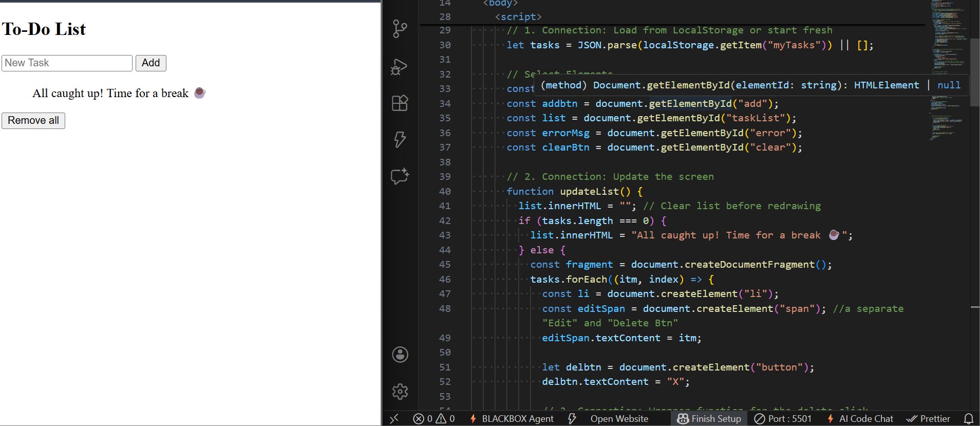Open the Manage gear settings icon
The height and width of the screenshot is (426, 980).
pyautogui.click(x=400, y=392)
